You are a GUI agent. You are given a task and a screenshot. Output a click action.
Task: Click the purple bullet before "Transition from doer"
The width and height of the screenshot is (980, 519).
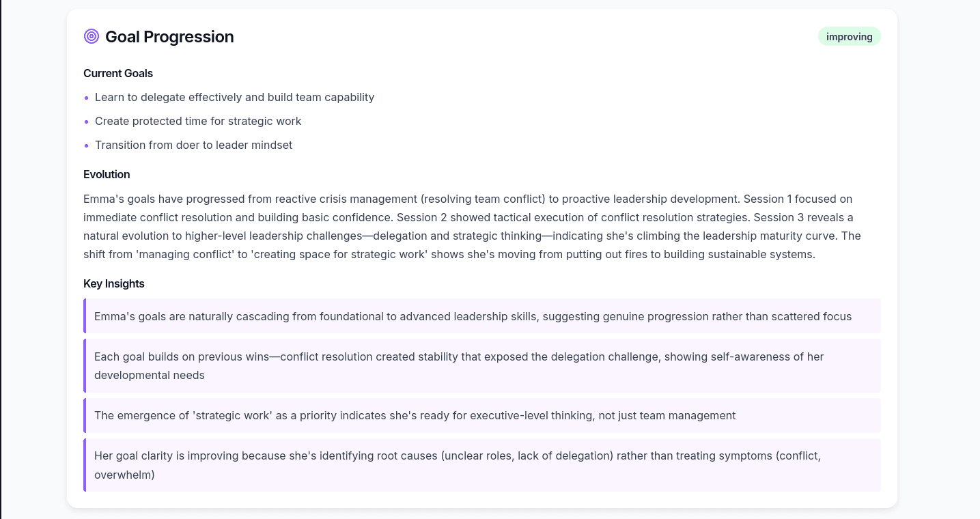[87, 145]
